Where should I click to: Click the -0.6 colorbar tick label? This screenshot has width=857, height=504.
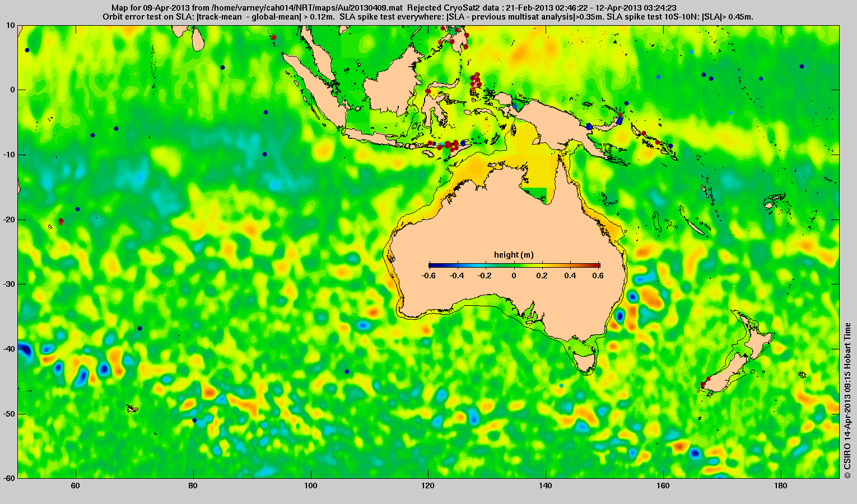coord(428,276)
